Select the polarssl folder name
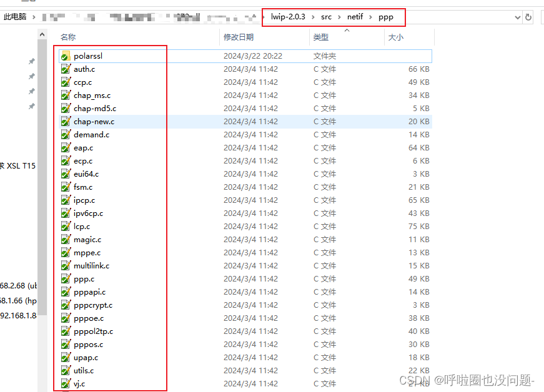Viewport: 544px width, 392px height. point(88,56)
